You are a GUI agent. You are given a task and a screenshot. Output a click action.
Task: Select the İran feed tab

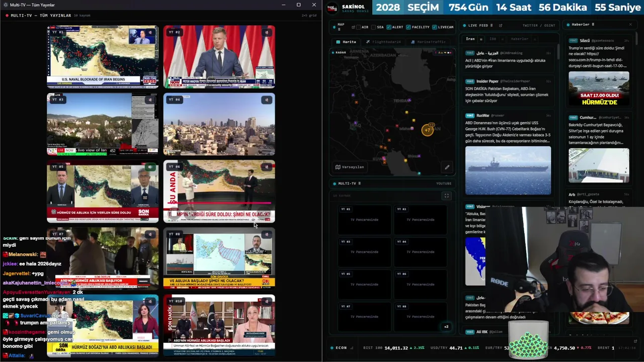tap(470, 39)
